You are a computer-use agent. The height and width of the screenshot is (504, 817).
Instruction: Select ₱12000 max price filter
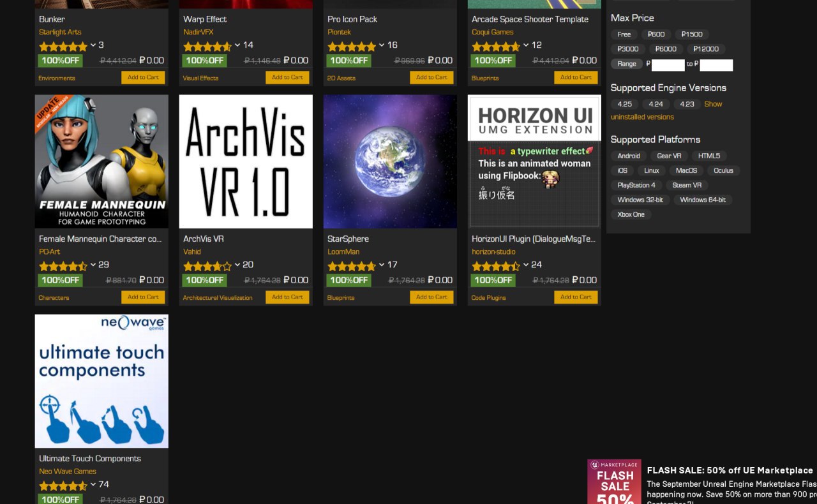pos(706,49)
